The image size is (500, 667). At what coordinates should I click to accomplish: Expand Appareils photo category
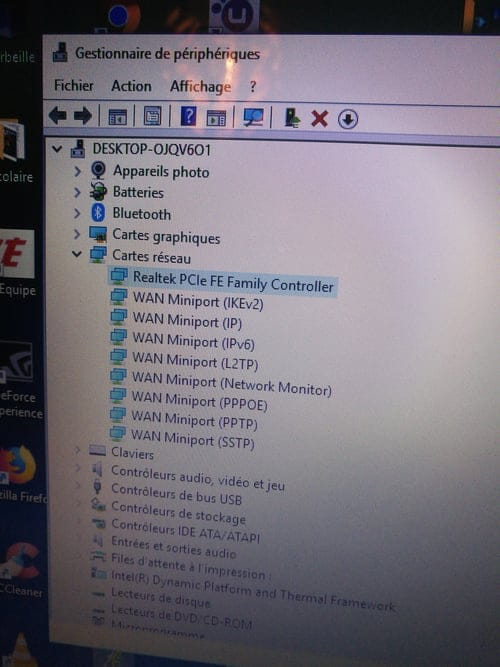[77, 171]
